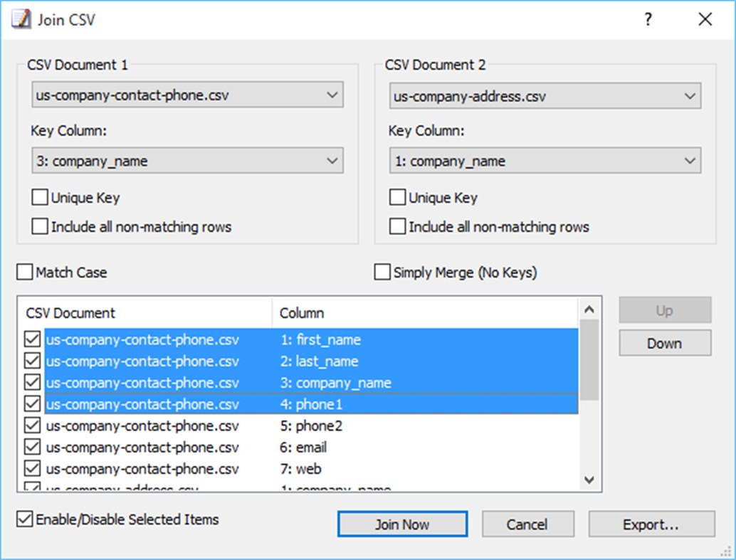Click Join Now to merge the files

[402, 524]
